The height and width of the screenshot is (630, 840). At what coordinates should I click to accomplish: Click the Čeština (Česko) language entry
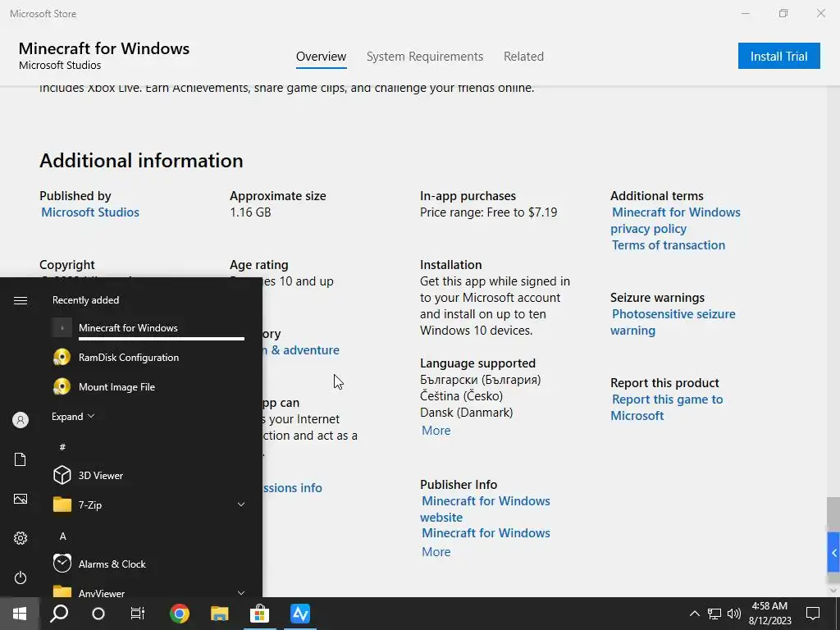(461, 396)
